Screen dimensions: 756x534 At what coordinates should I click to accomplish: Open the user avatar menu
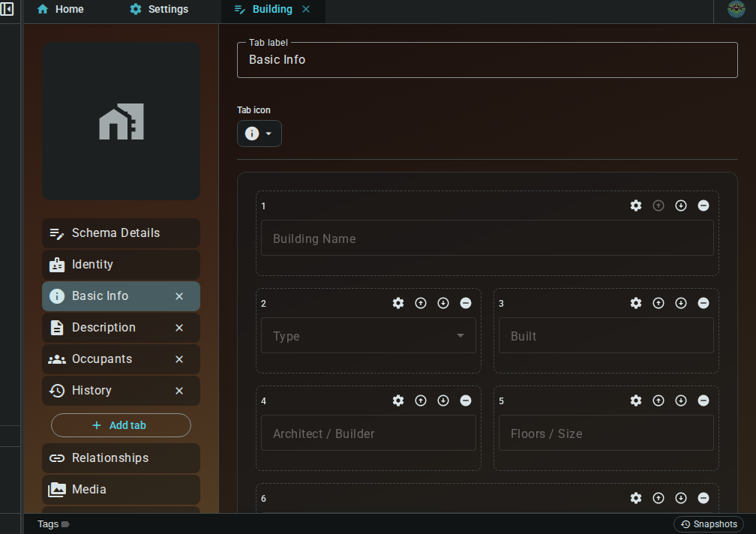[736, 9]
